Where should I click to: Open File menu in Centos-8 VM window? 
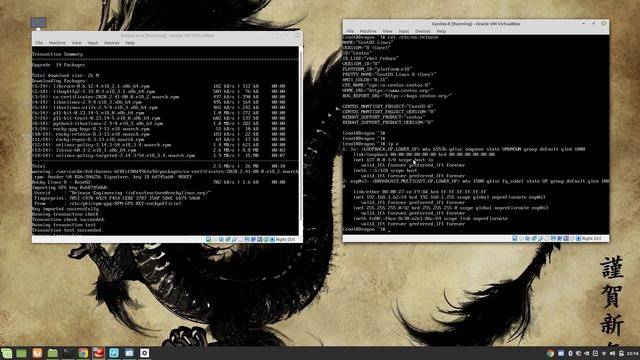point(350,31)
